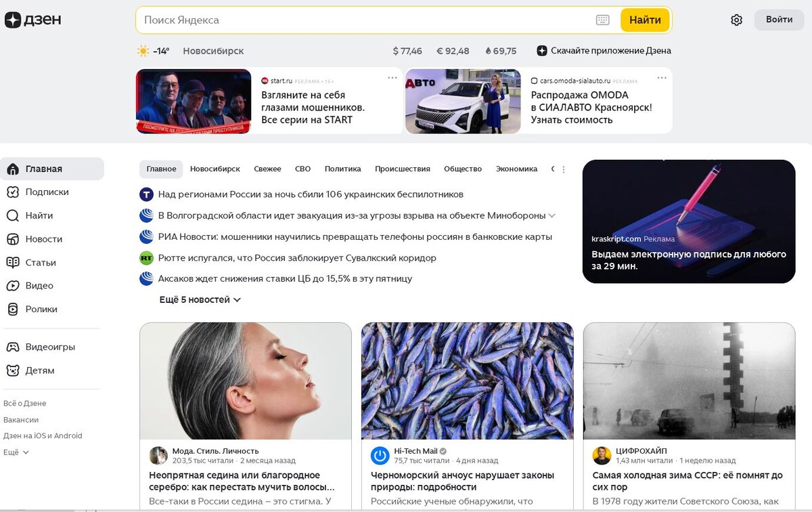
Task: Open 106 украинских беспилотников headline
Action: (x=311, y=194)
